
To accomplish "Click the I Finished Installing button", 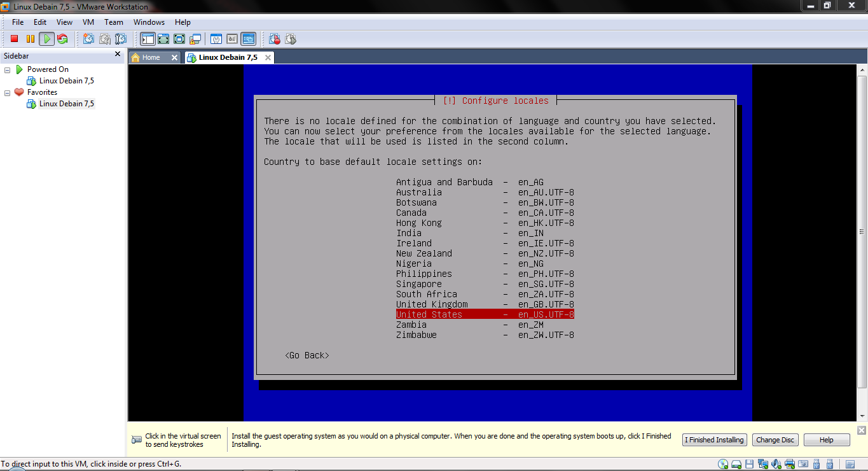I will (x=714, y=440).
